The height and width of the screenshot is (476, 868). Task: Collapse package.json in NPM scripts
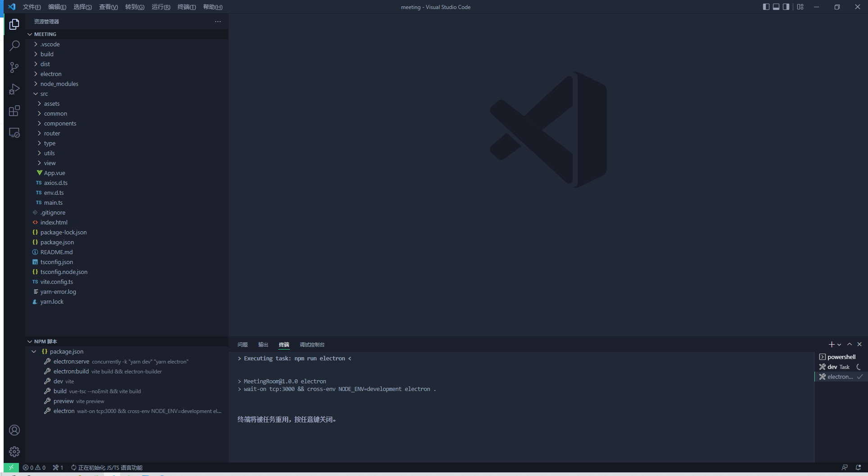(x=127, y=351)
